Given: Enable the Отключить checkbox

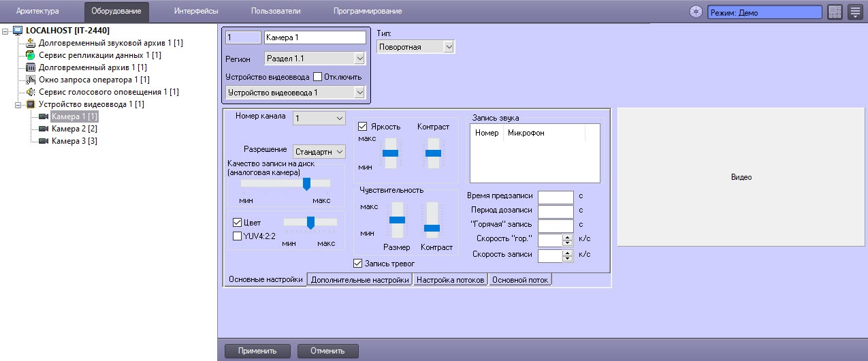Looking at the screenshot, I should pyautogui.click(x=317, y=77).
